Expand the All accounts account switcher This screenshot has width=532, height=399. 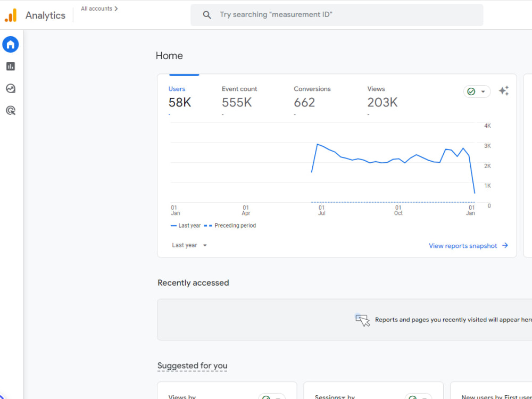[x=98, y=8]
